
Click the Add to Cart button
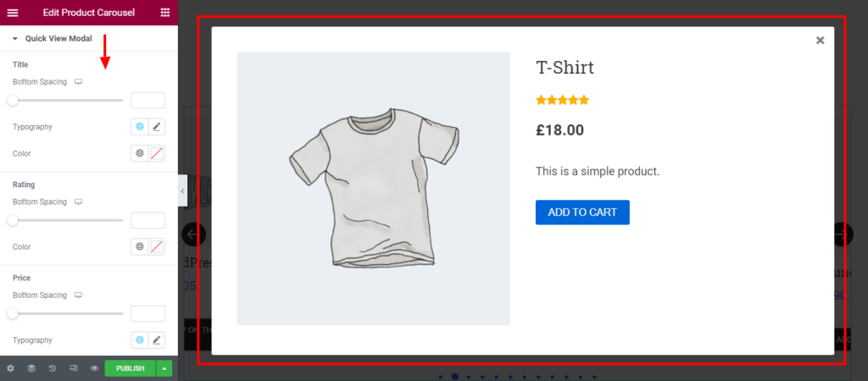pos(582,213)
